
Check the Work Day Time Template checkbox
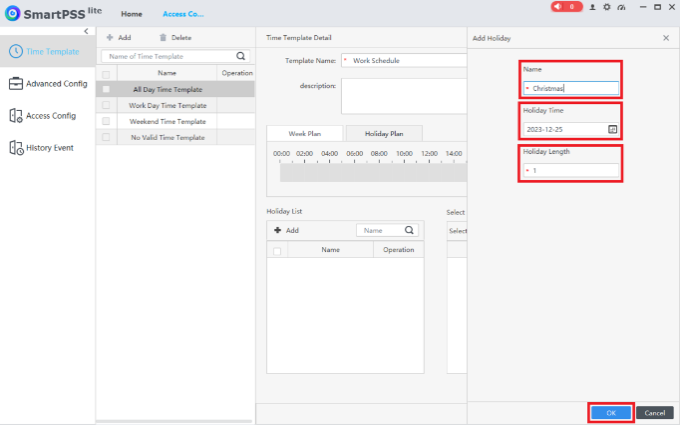coord(106,105)
